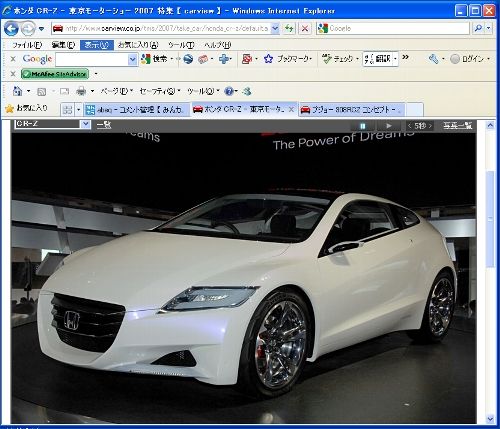
Task: Click the browser Back arrow button
Action: [11, 29]
